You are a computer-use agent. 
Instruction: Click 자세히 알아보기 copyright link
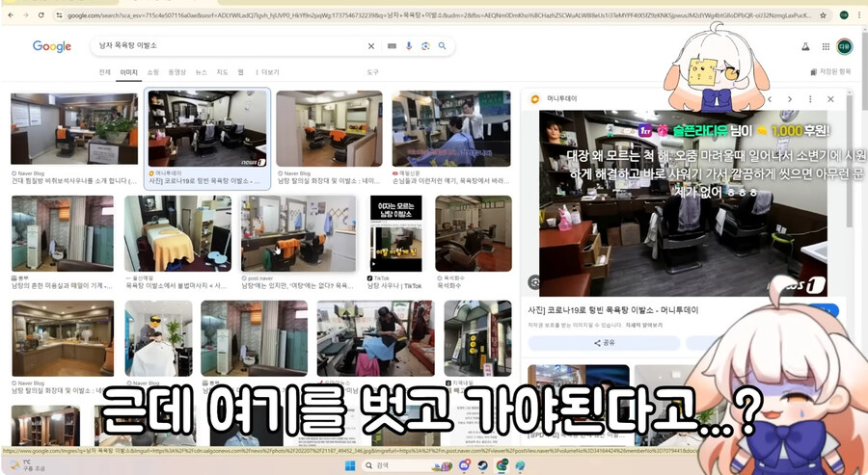644,325
